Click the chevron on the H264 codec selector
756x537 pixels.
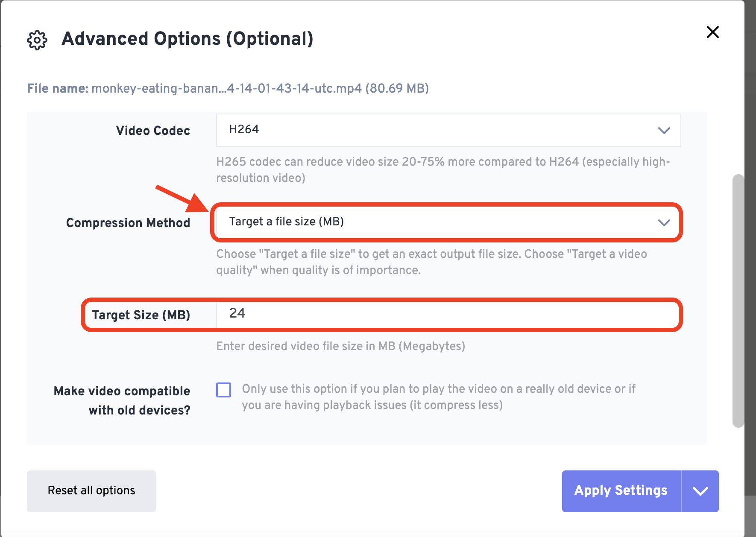[664, 131]
